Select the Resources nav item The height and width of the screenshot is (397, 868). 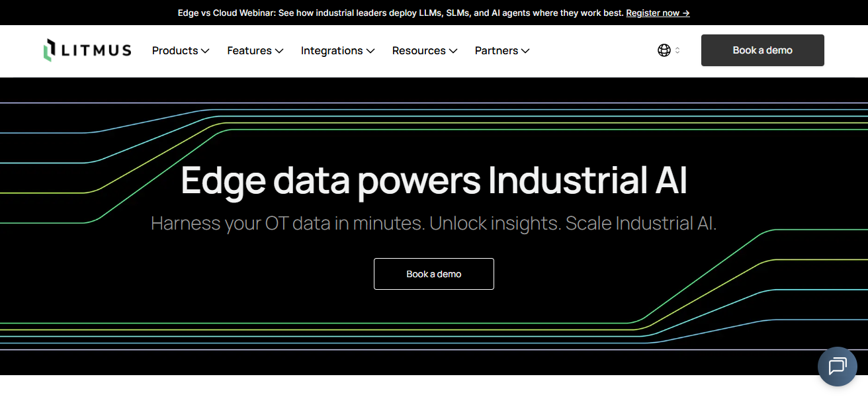[x=419, y=50]
